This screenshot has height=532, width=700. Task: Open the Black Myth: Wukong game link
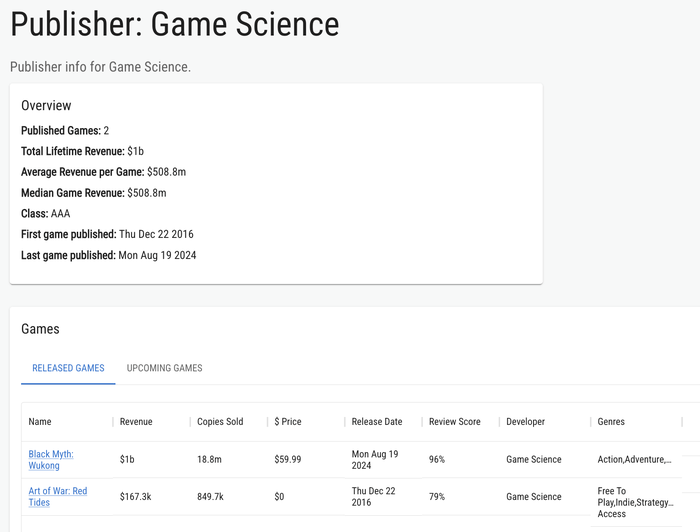pos(51,459)
